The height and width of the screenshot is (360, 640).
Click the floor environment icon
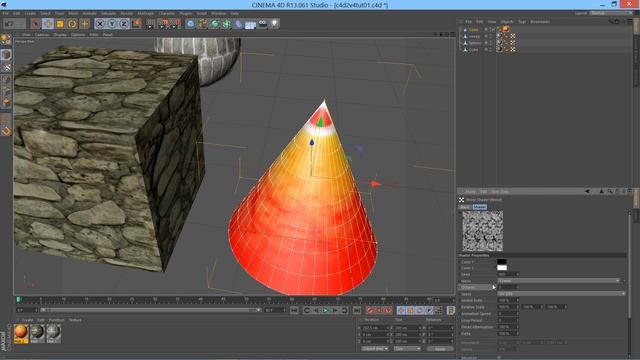click(x=250, y=24)
